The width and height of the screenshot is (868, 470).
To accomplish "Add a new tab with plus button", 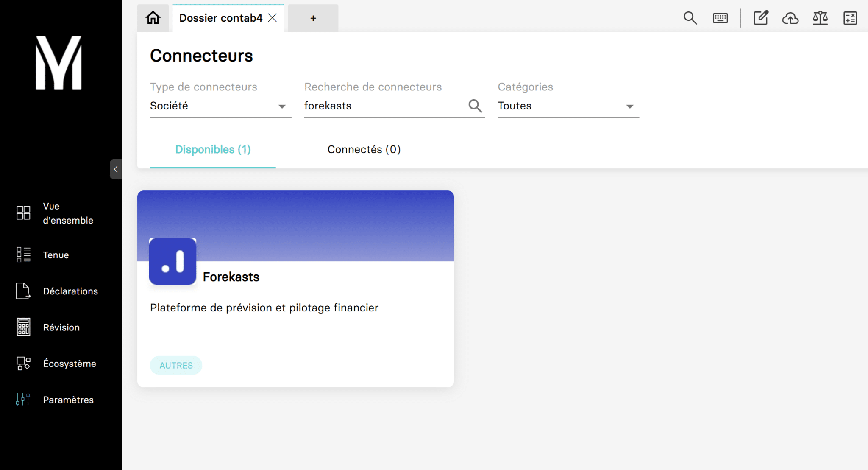I will [313, 18].
